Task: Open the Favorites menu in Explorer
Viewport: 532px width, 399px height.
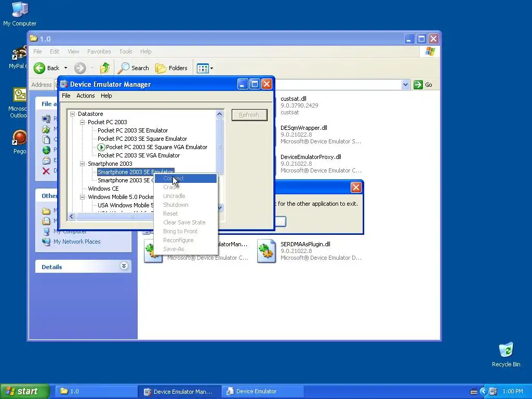Action: coord(99,51)
